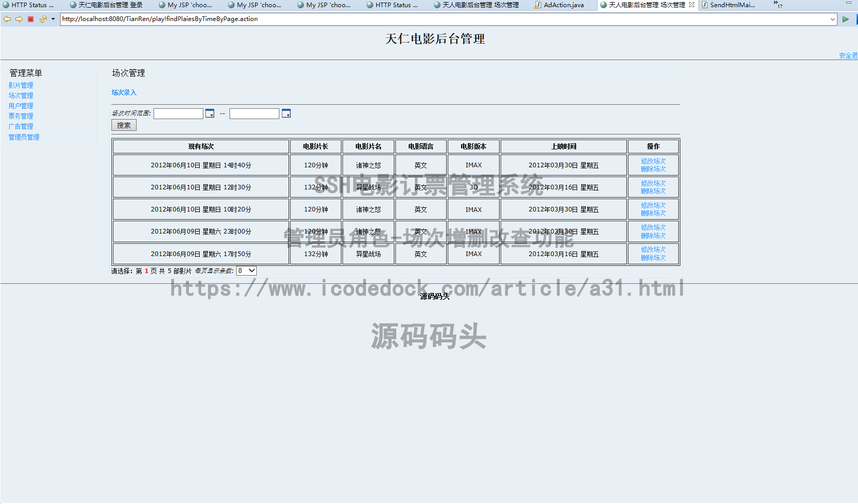Open the start date calendar picker
The image size is (858, 504).
point(209,113)
